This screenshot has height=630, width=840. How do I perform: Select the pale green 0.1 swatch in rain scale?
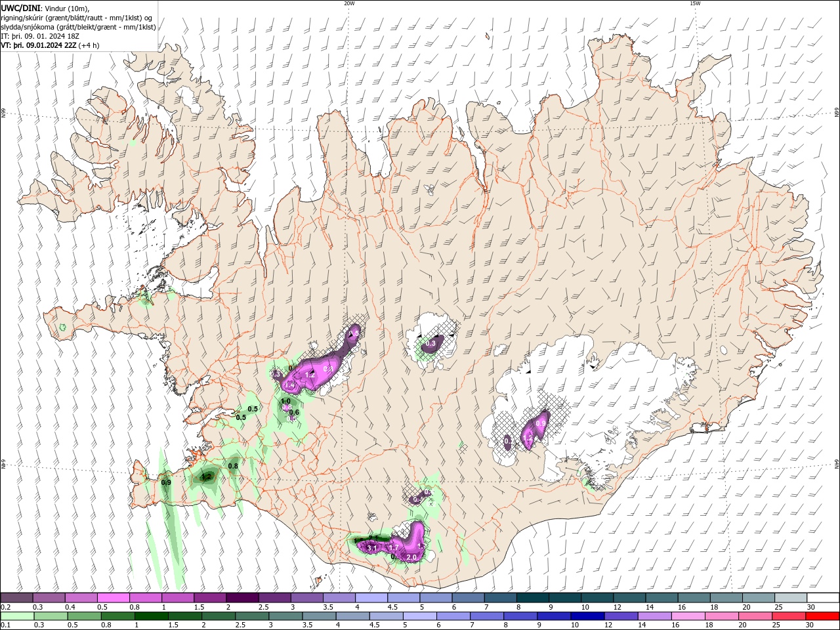coord(16,616)
